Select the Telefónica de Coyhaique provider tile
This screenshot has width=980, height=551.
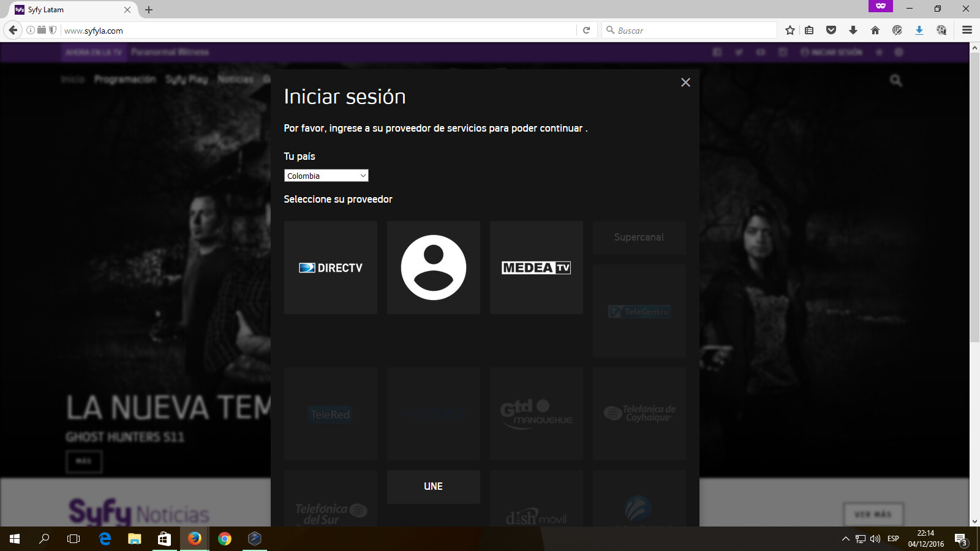pos(639,414)
